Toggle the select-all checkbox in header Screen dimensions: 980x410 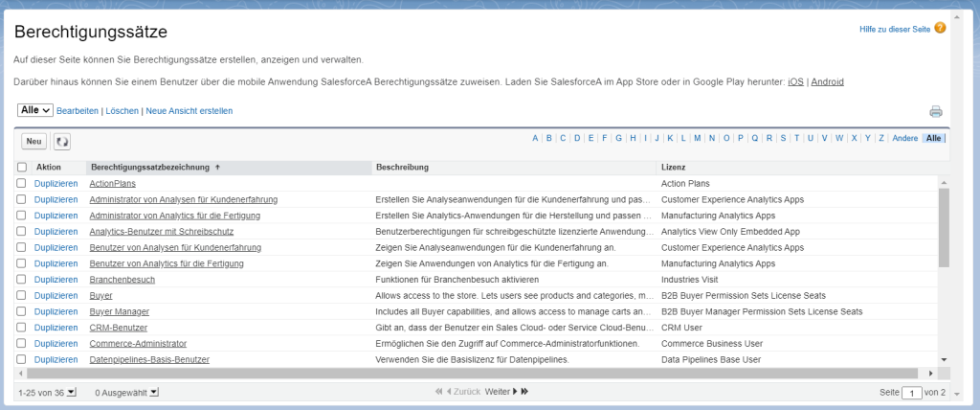(x=22, y=168)
